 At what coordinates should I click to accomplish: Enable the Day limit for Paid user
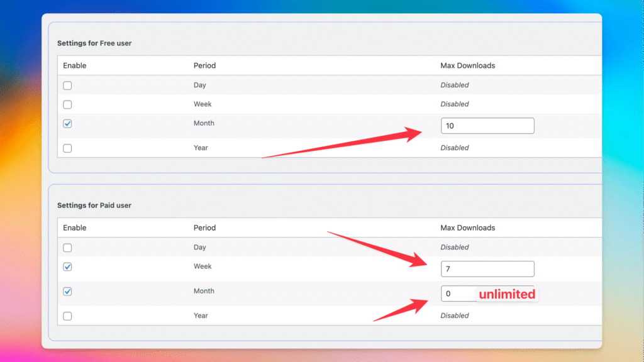[x=67, y=248]
